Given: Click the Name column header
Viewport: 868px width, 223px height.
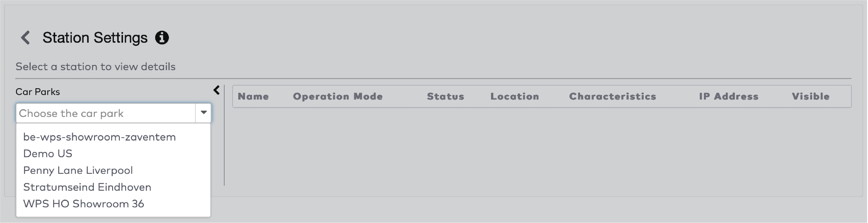Looking at the screenshot, I should 253,96.
